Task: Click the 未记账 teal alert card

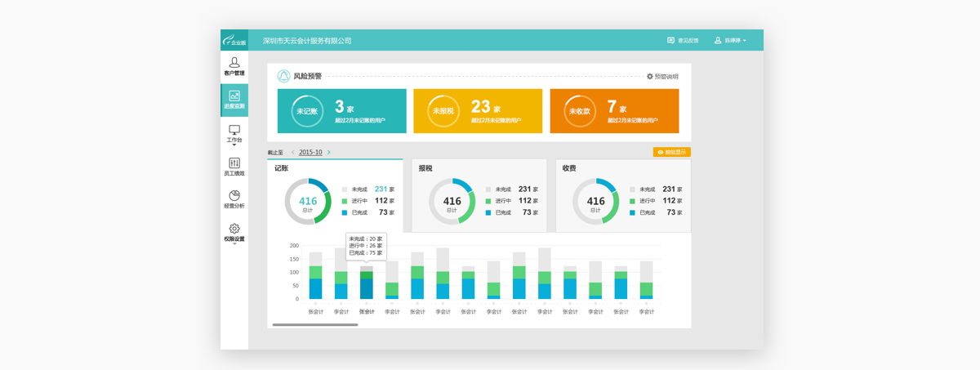Action: click(341, 111)
